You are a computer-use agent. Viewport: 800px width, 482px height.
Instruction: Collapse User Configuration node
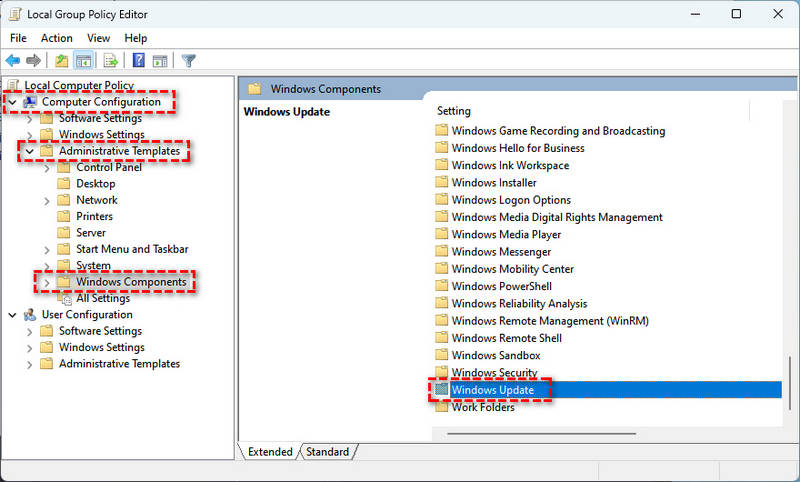[12, 315]
